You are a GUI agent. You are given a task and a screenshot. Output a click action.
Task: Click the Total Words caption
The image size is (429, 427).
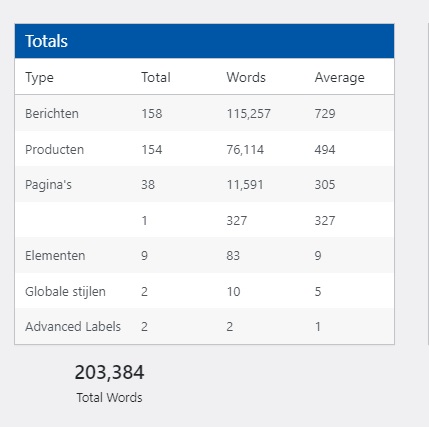(109, 398)
